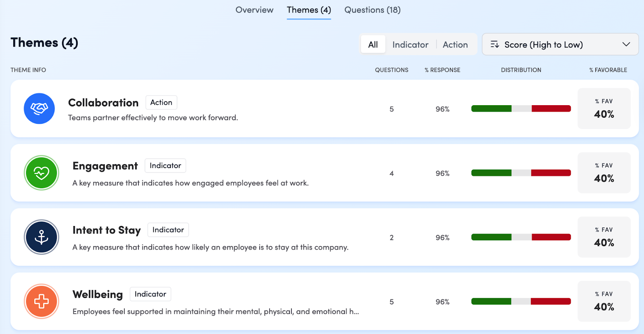Screen dimensions: 644x334
Task: Click the sort icon beside Score label
Action: pos(495,44)
